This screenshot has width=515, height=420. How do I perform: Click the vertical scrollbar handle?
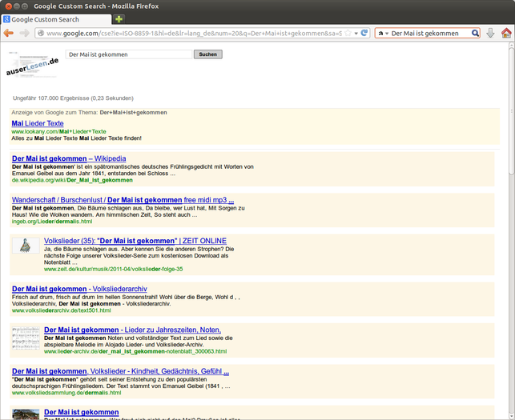coord(512,111)
